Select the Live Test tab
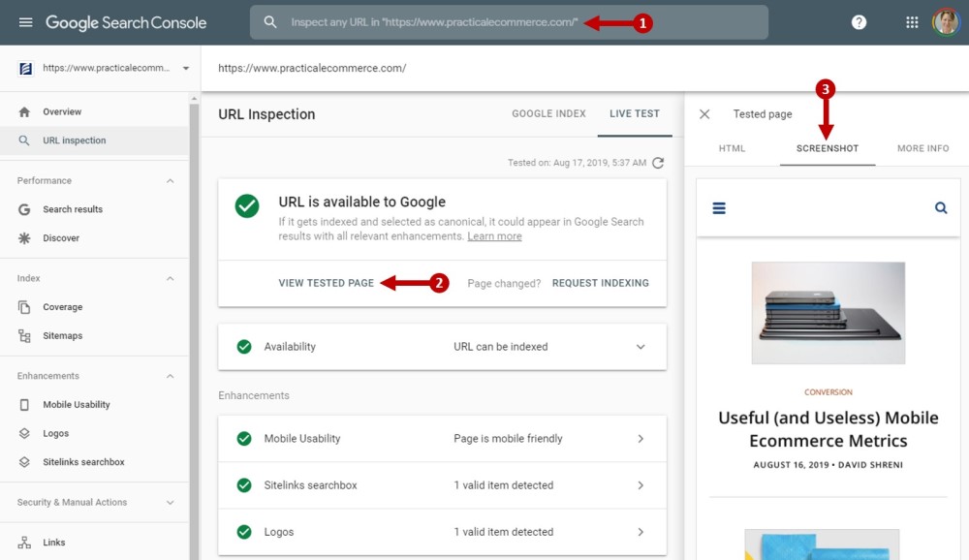Image resolution: width=969 pixels, height=560 pixels. [635, 113]
